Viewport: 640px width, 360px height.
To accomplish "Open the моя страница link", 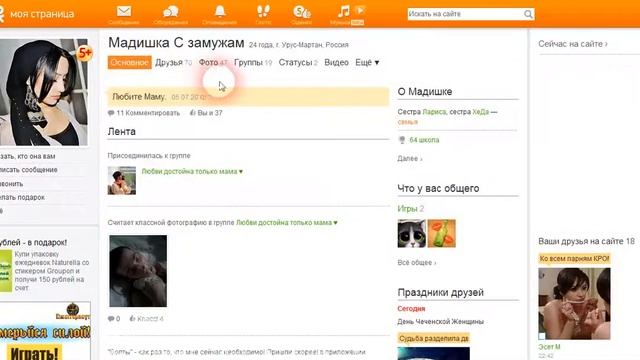I will (x=42, y=14).
